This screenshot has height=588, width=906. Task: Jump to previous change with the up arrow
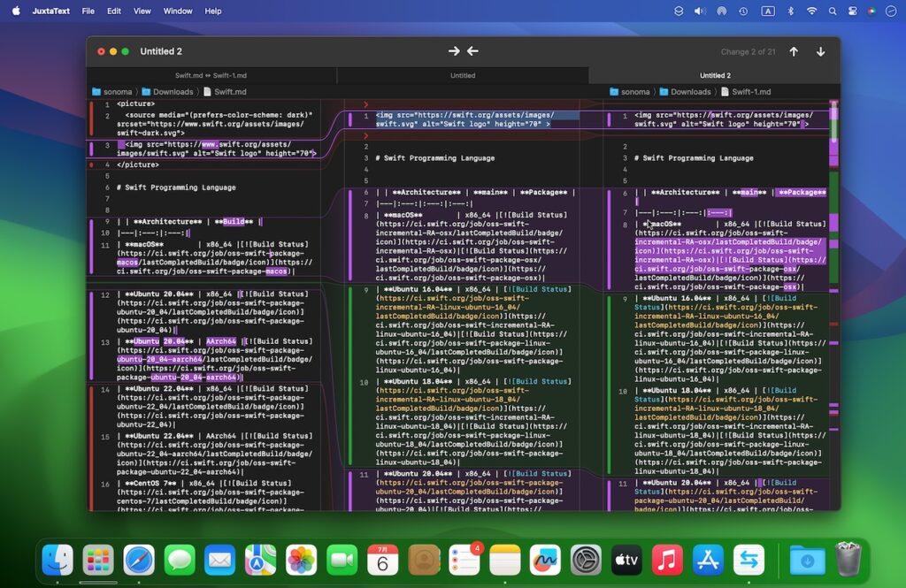click(794, 51)
